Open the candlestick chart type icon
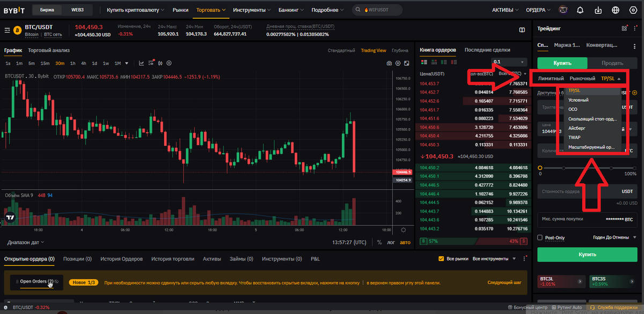Viewport: 644px width, 314px height. 160,63
